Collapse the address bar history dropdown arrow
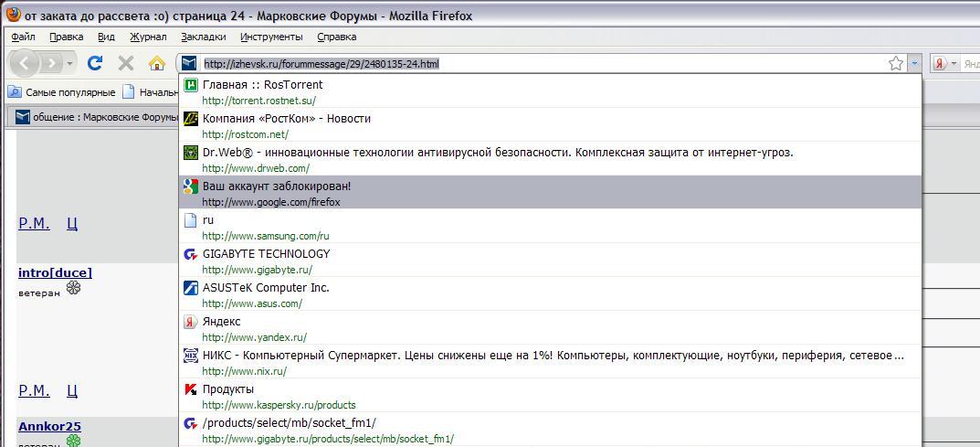 914,63
